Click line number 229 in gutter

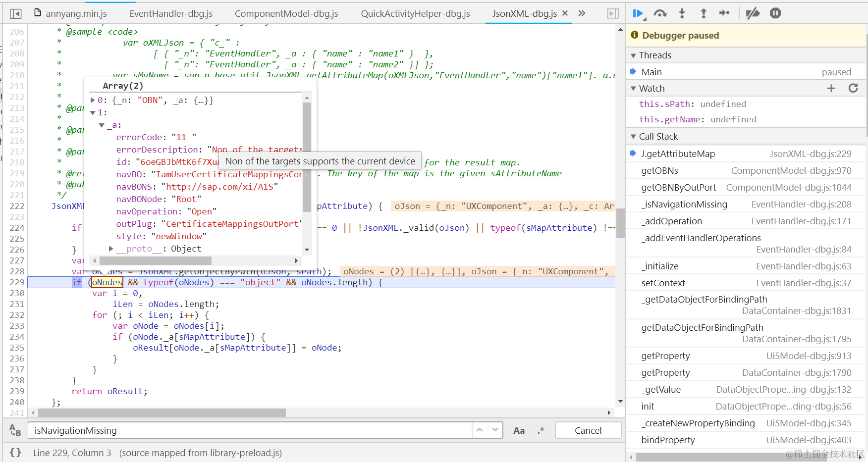17,282
